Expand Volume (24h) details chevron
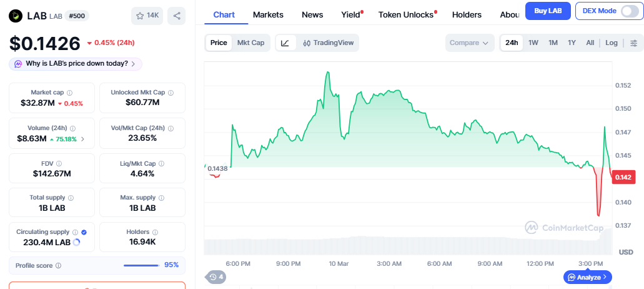The width and height of the screenshot is (644, 289). coord(83,139)
